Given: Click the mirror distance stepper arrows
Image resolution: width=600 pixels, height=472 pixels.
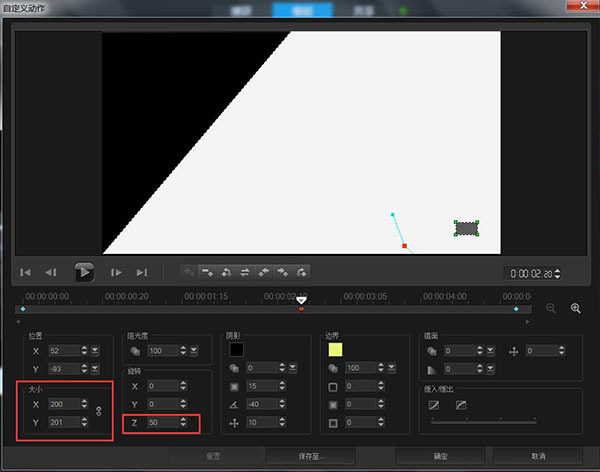Looking at the screenshot, I should point(561,351).
